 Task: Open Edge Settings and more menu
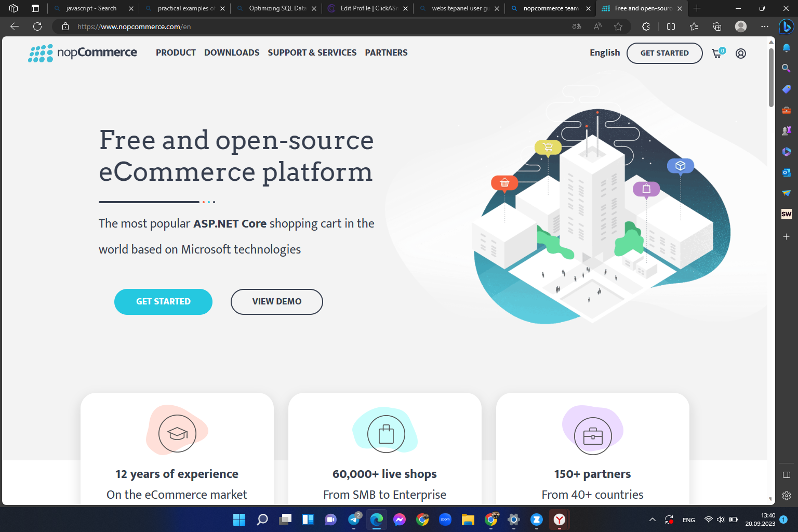point(765,26)
